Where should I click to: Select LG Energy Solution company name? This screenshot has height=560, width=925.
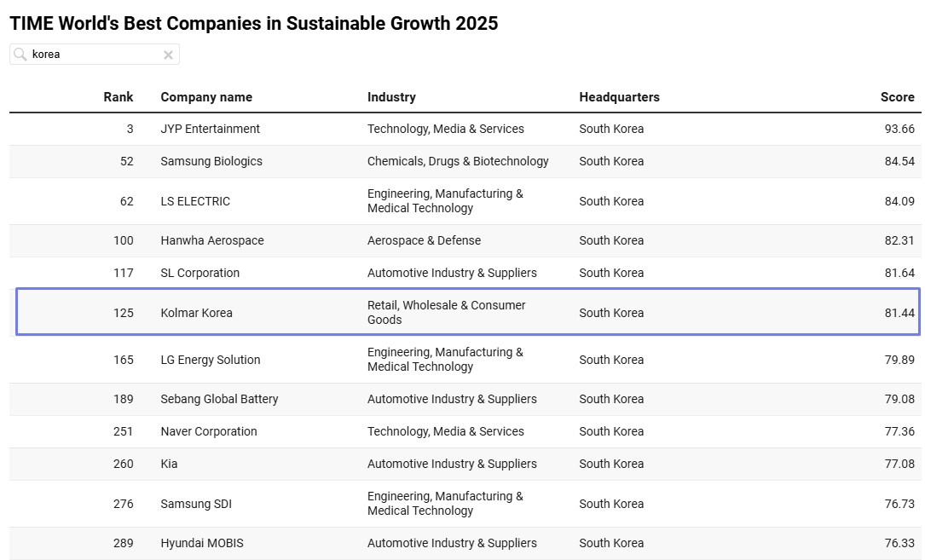pos(210,360)
